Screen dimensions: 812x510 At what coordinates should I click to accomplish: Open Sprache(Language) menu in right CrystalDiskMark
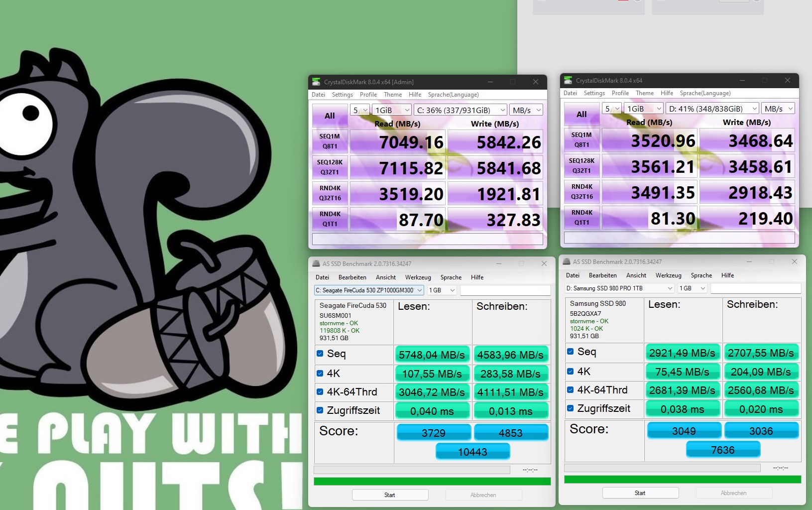coord(705,93)
